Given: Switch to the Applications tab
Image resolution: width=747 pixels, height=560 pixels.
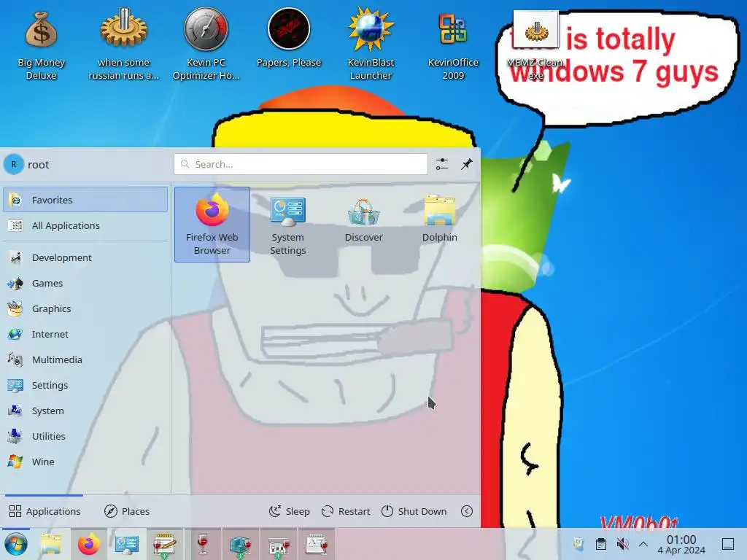Looking at the screenshot, I should click(x=44, y=511).
